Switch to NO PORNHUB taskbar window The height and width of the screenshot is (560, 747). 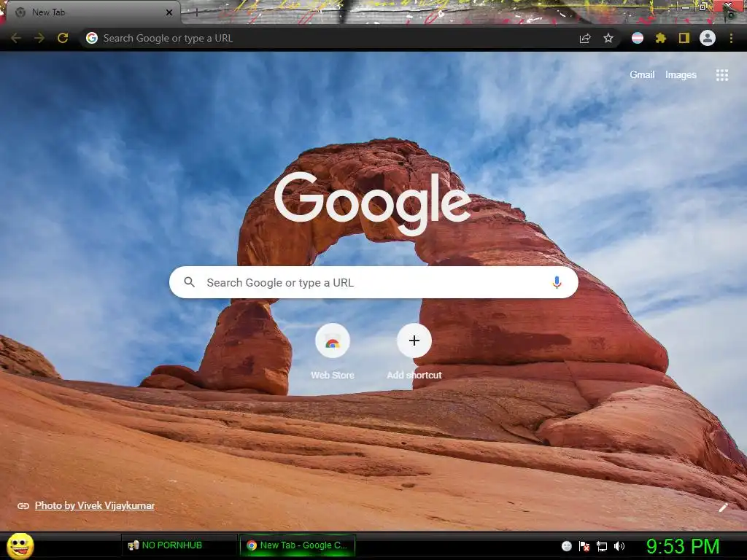tap(179, 545)
